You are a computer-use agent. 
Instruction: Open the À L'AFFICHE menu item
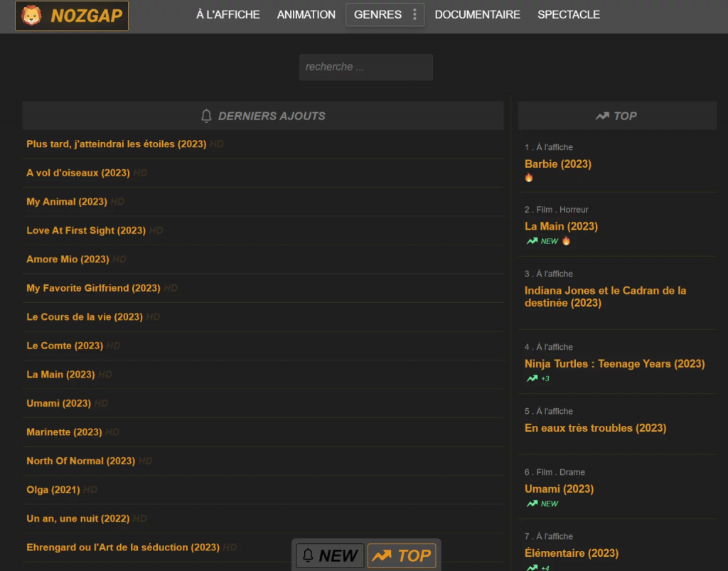[x=227, y=14]
